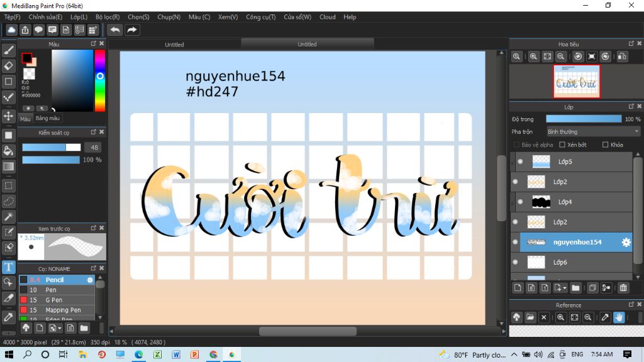Switch to the Bảng màu tab
Viewport: 644px width, 362px height.
[48, 119]
